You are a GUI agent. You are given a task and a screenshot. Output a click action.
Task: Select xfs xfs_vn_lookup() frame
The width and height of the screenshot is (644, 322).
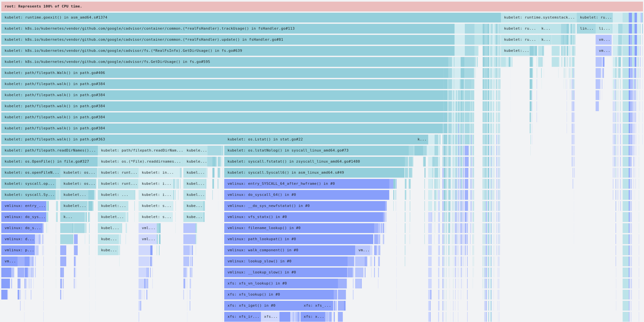click(x=281, y=284)
